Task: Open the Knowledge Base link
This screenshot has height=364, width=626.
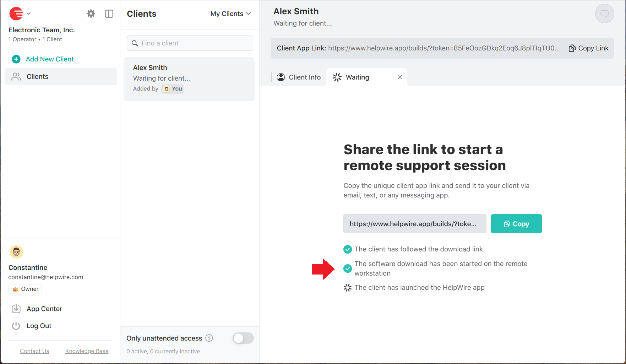Action: (x=87, y=351)
